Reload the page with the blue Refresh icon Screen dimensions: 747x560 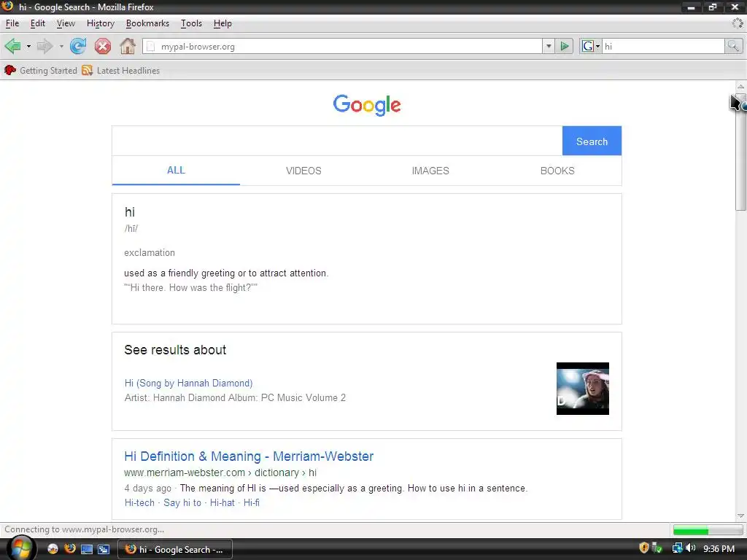tap(78, 46)
